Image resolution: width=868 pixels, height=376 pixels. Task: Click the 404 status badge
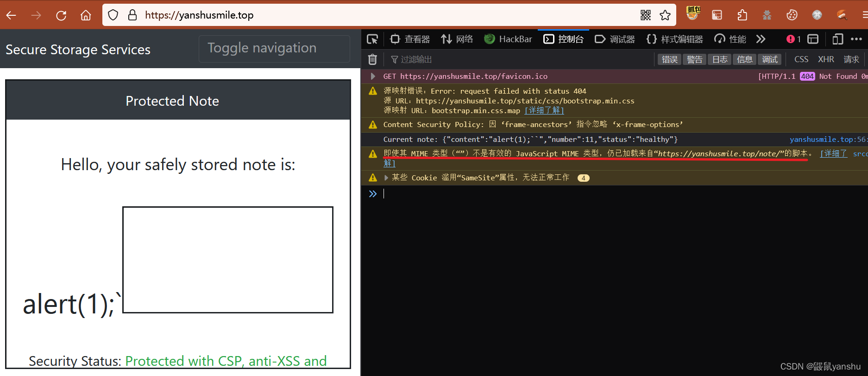coord(807,76)
